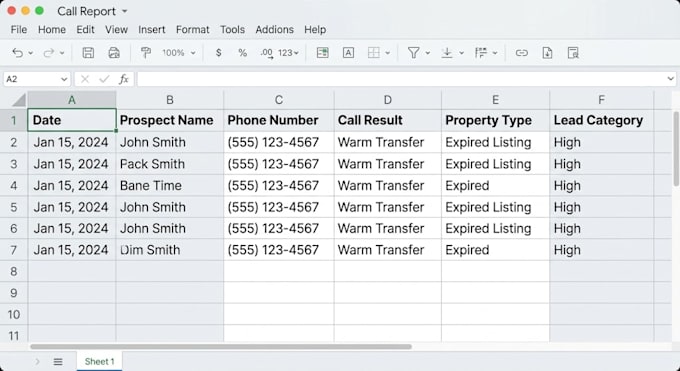Click the select-all corner triangle

19,100
